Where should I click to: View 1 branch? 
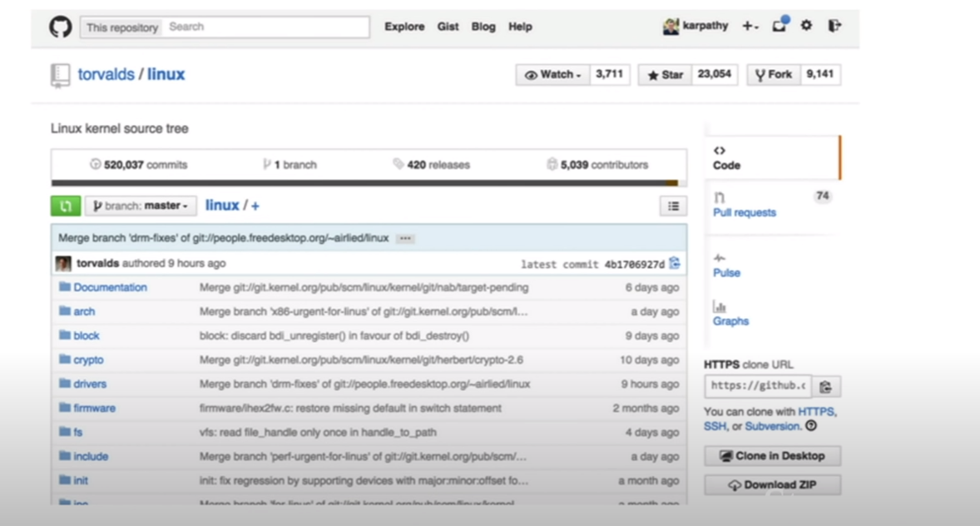point(290,165)
